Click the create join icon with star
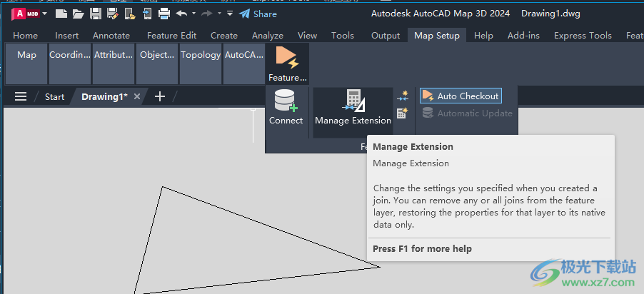Image resolution: width=644 pixels, height=294 pixels. tap(403, 96)
